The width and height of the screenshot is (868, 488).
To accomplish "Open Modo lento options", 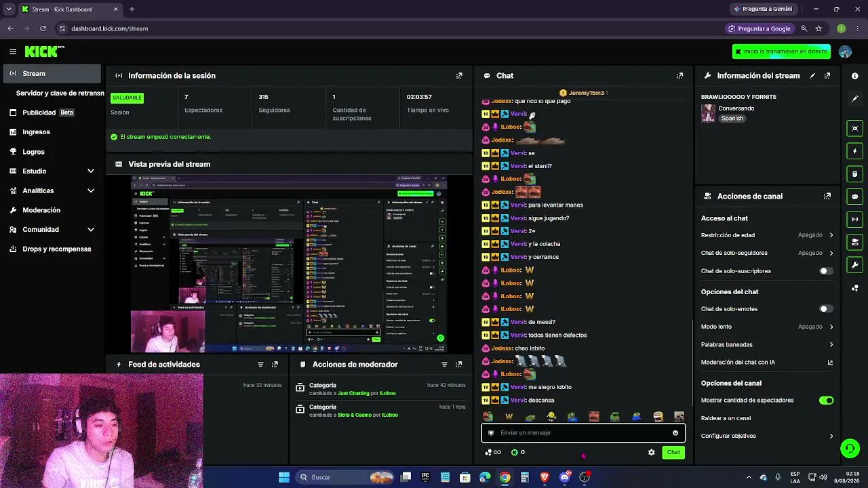I will [767, 327].
